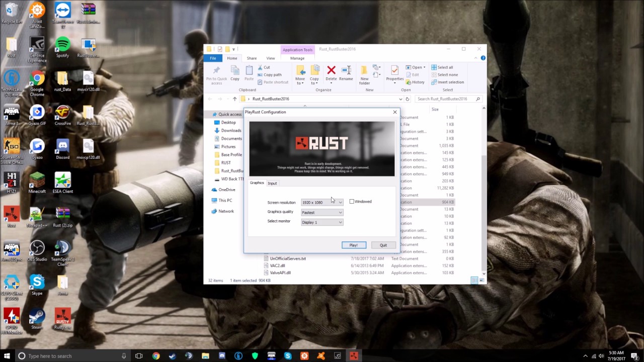Open the Screen resolution dropdown
Screen dimensions: 644x362
pyautogui.click(x=322, y=202)
